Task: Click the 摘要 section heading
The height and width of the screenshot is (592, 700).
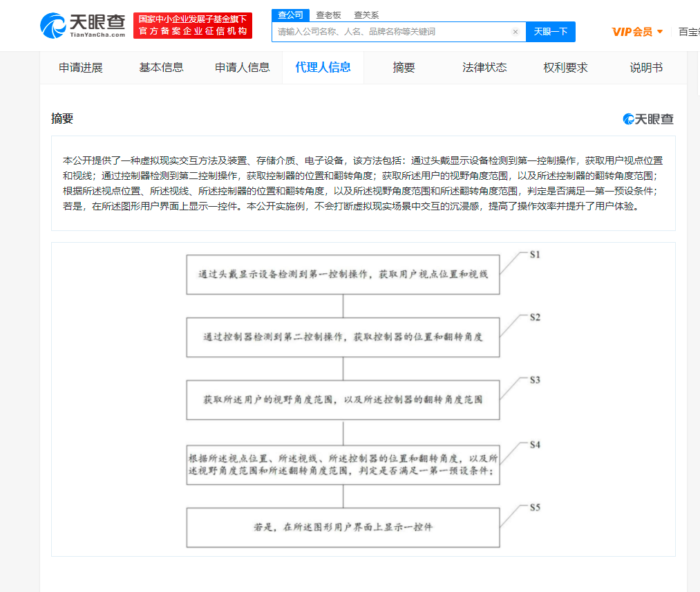Action: click(62, 118)
